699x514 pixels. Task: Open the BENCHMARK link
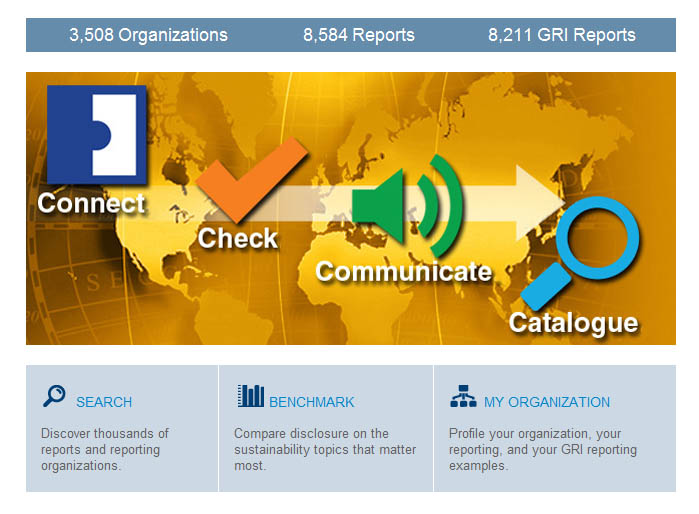(312, 402)
